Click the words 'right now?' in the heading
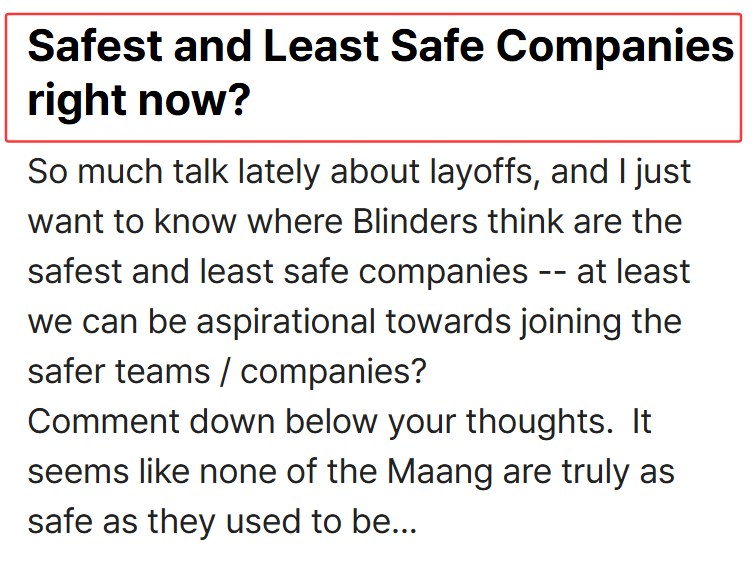Screen dimensions: 755x573 (139, 100)
